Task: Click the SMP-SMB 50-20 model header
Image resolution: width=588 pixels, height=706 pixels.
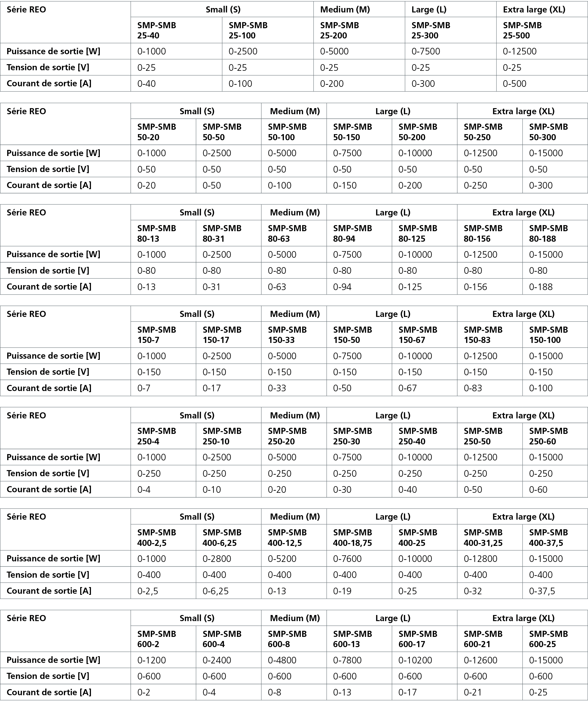Action: (x=156, y=132)
